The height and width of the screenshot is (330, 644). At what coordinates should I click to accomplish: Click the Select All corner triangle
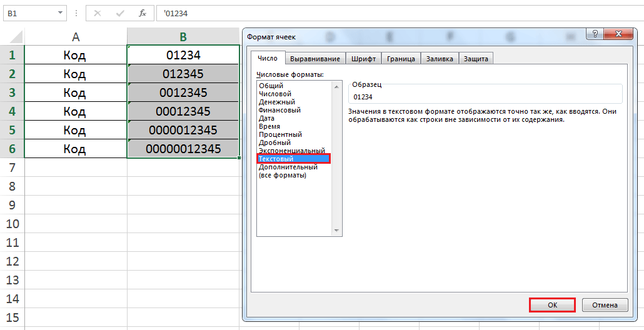pyautogui.click(x=16, y=36)
